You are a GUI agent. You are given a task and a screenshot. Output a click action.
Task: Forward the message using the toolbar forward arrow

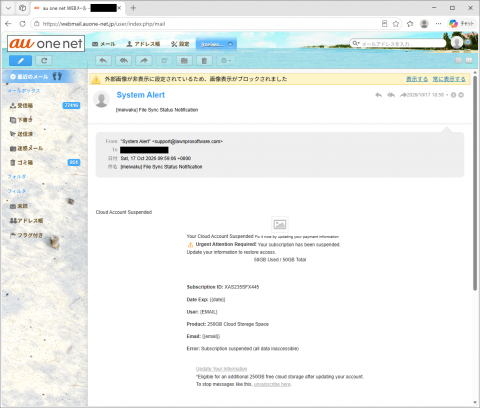[144, 61]
